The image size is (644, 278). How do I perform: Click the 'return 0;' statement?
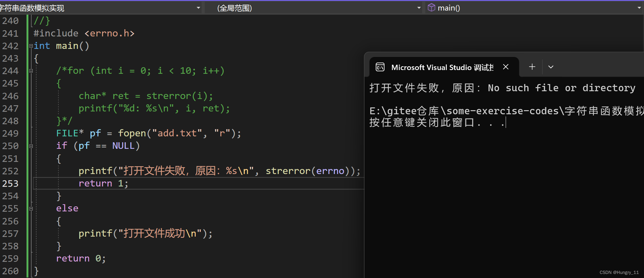(x=81, y=258)
